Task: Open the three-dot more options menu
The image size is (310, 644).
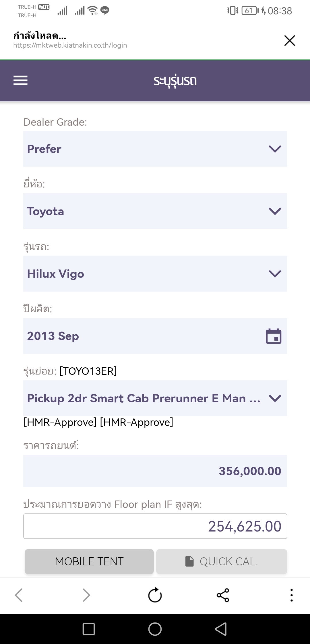Action: (291, 595)
